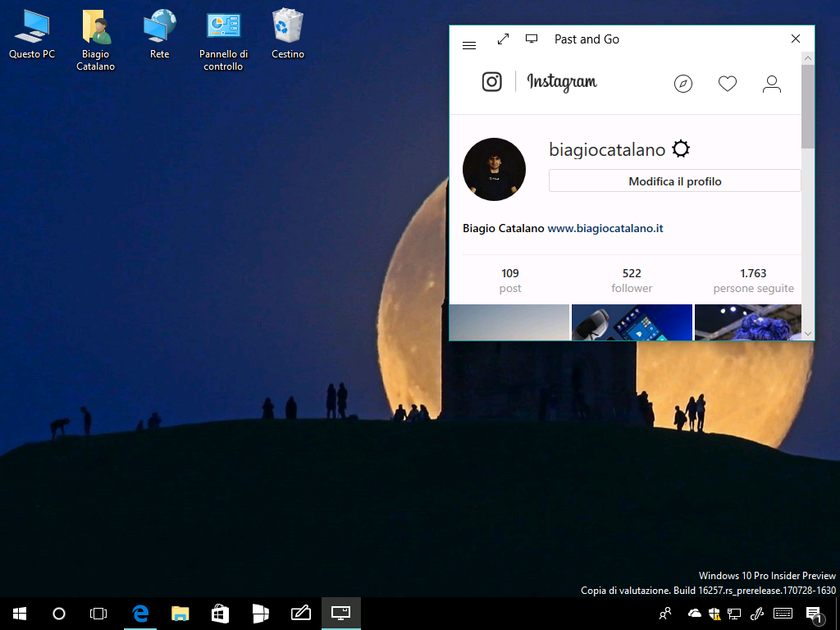Screen dimensions: 840x630
Task: Select the Questo PC desktop icon
Action: click(32, 33)
